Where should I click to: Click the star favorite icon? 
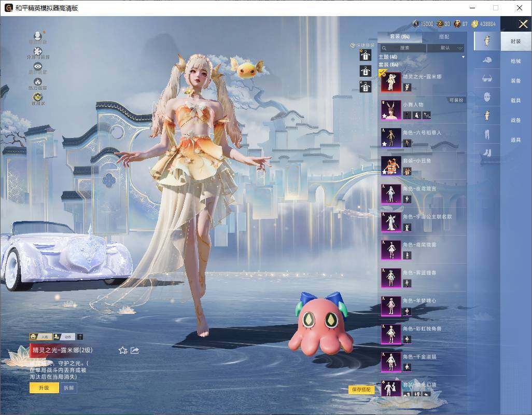tap(123, 350)
